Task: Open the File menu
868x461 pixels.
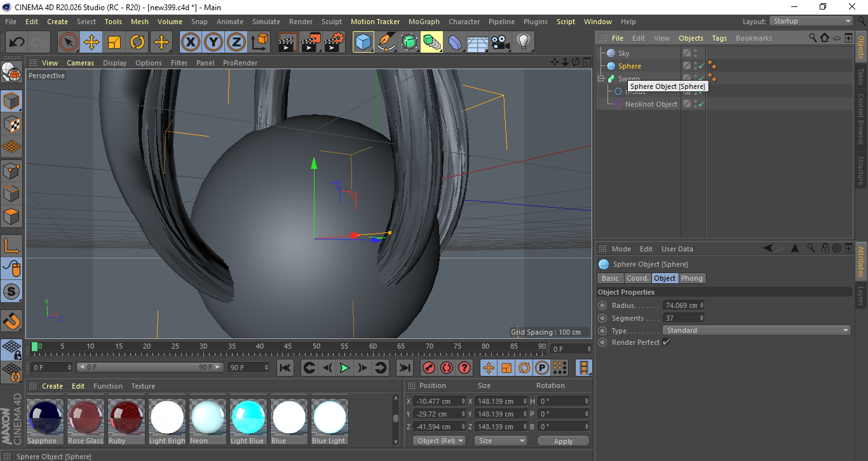Action: click(11, 22)
